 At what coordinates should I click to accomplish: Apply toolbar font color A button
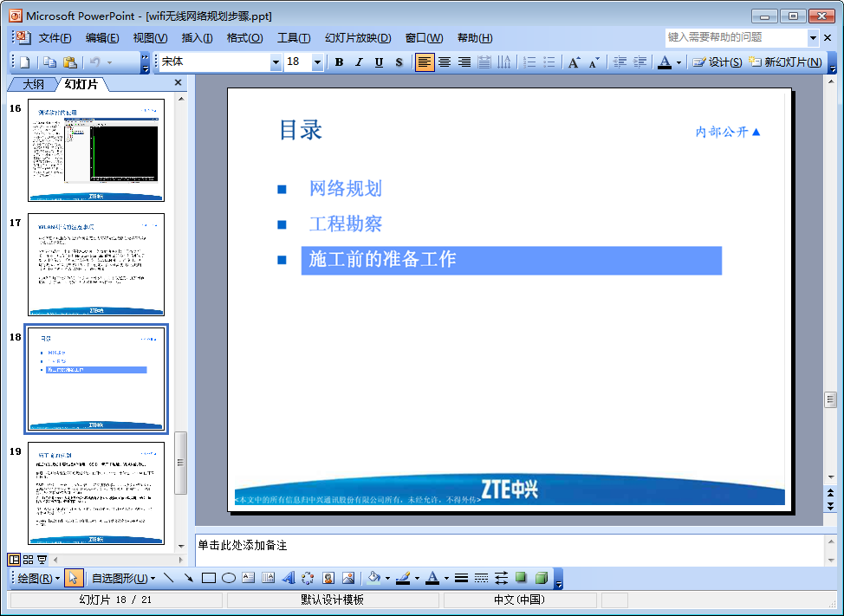tap(665, 62)
